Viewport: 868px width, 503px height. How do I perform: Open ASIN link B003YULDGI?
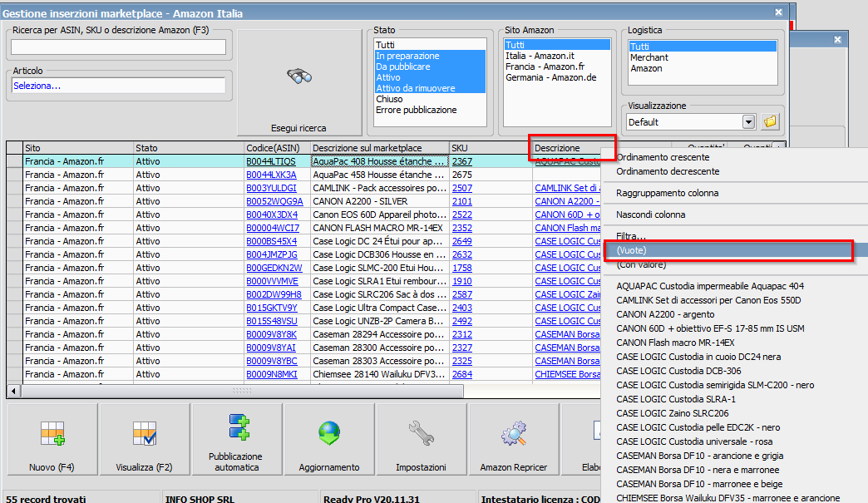tap(271, 188)
